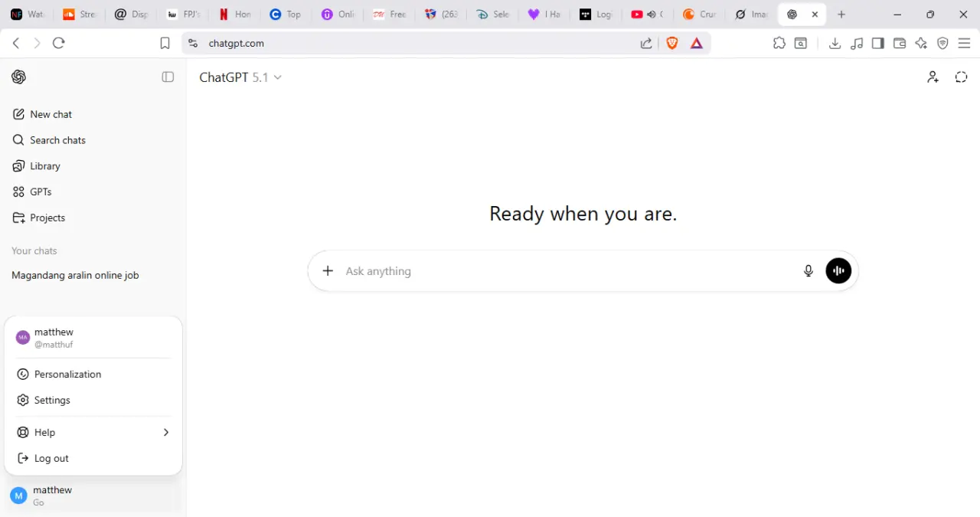Viewport: 980px width, 517px height.
Task: Open the chat "Magandang aralin online job"
Action: 93,276
